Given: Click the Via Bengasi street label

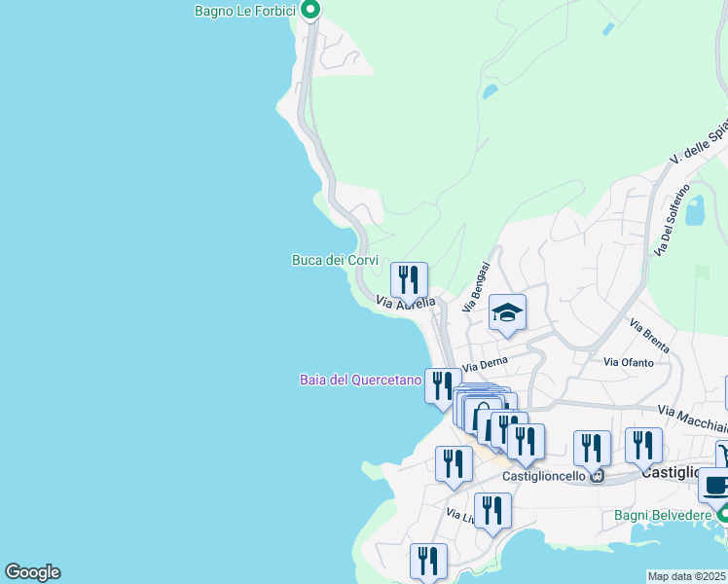Looking at the screenshot, I should click(476, 287).
